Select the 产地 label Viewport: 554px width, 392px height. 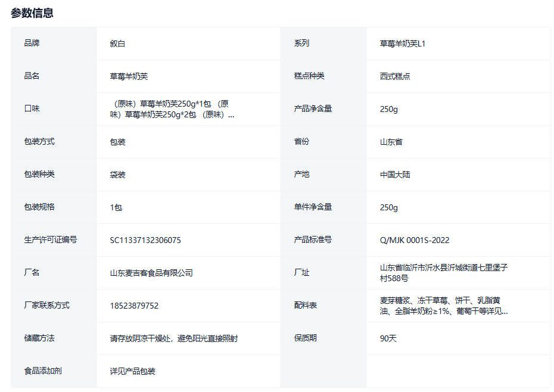pos(301,175)
